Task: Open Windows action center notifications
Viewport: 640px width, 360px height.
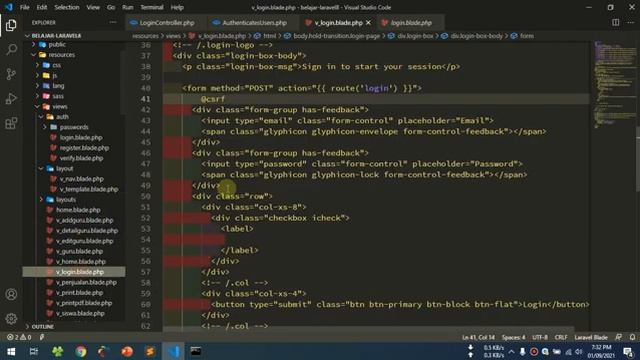Action: (629, 351)
